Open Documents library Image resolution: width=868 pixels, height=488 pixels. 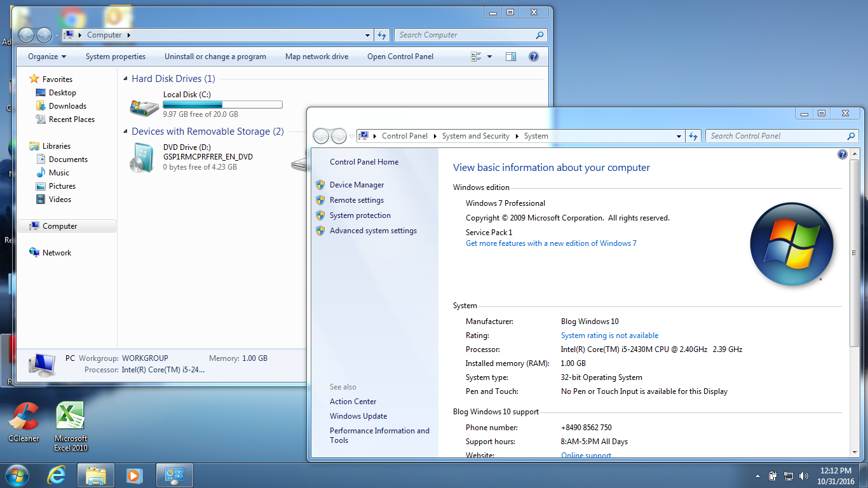click(68, 159)
